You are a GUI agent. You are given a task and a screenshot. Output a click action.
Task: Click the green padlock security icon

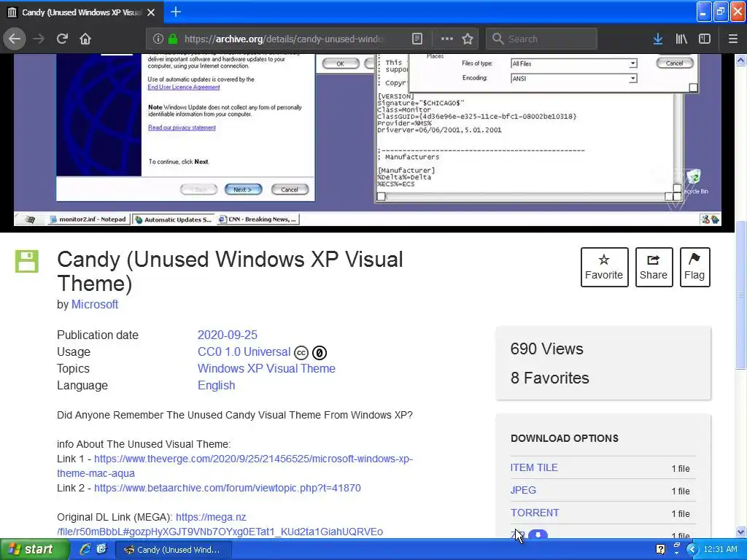(173, 39)
